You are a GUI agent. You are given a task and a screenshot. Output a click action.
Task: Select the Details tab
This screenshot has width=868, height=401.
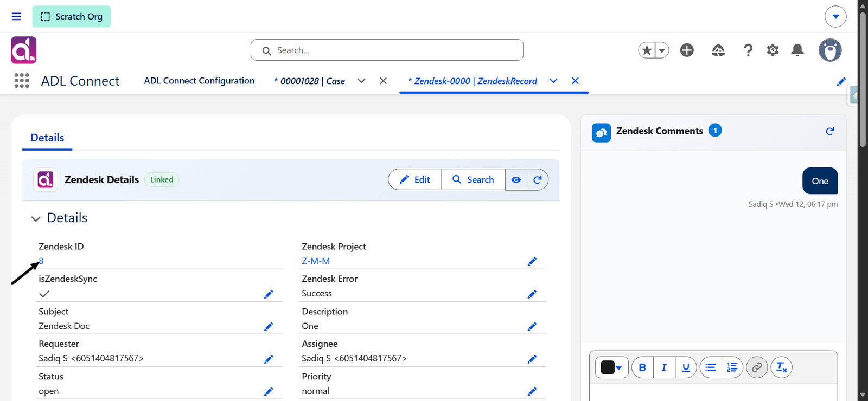tap(47, 138)
